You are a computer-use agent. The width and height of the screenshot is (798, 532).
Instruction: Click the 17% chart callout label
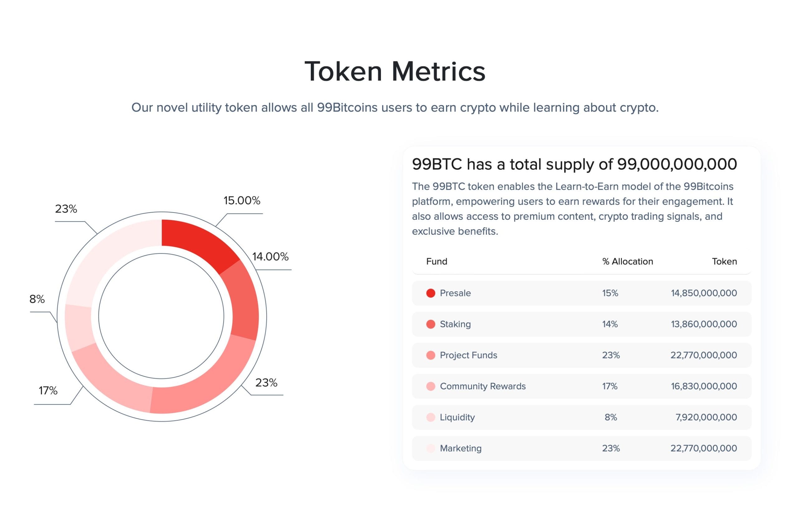48,391
